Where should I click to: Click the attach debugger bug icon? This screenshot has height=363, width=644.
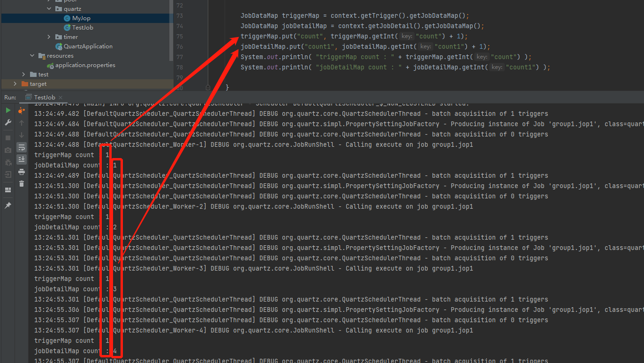(x=8, y=162)
